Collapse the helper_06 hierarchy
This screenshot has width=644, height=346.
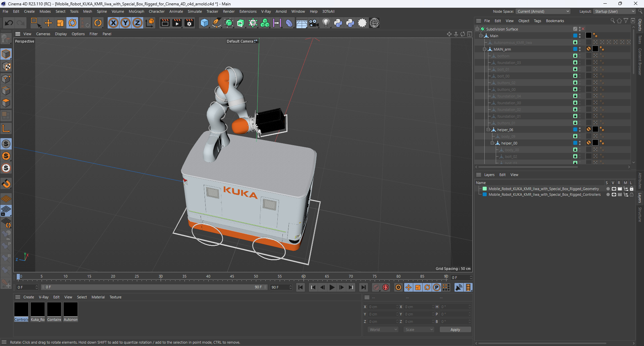tap(488, 130)
